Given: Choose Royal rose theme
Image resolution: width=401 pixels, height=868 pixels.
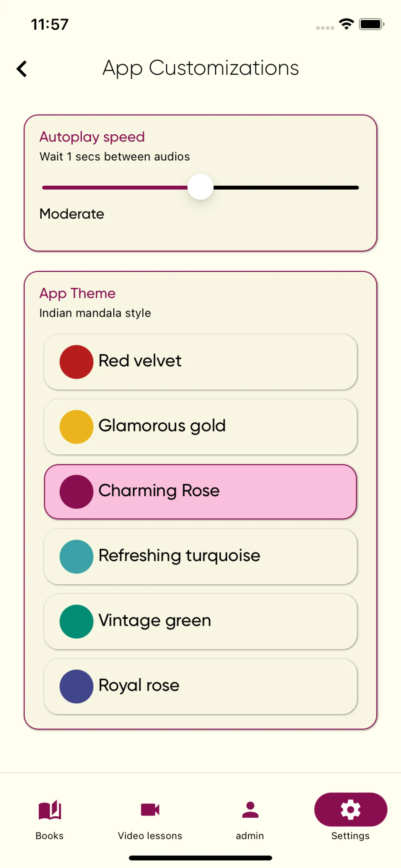Looking at the screenshot, I should point(200,687).
